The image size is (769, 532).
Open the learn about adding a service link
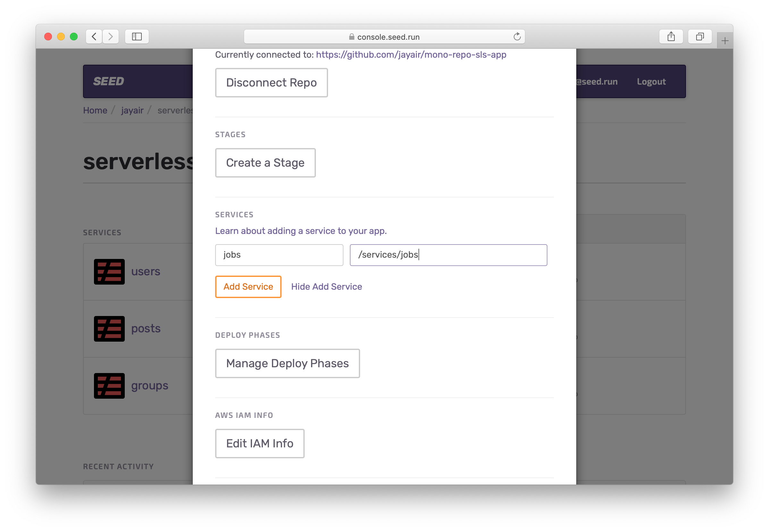(x=300, y=231)
